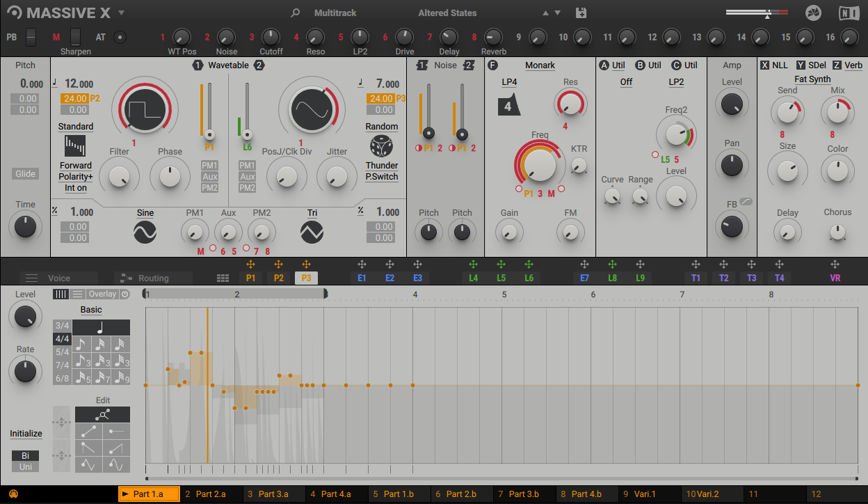
Task: Click the Glide button in Pitch section
Action: tap(25, 174)
